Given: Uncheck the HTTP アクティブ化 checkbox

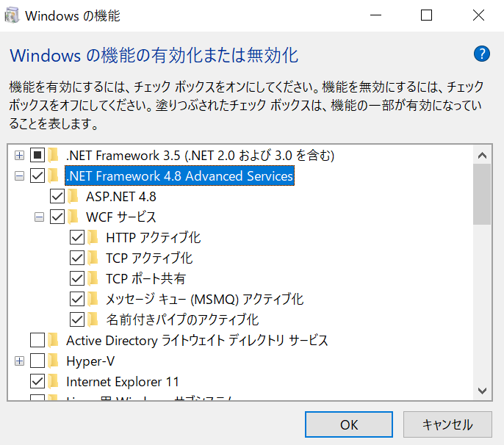Looking at the screenshot, I should (x=77, y=238).
